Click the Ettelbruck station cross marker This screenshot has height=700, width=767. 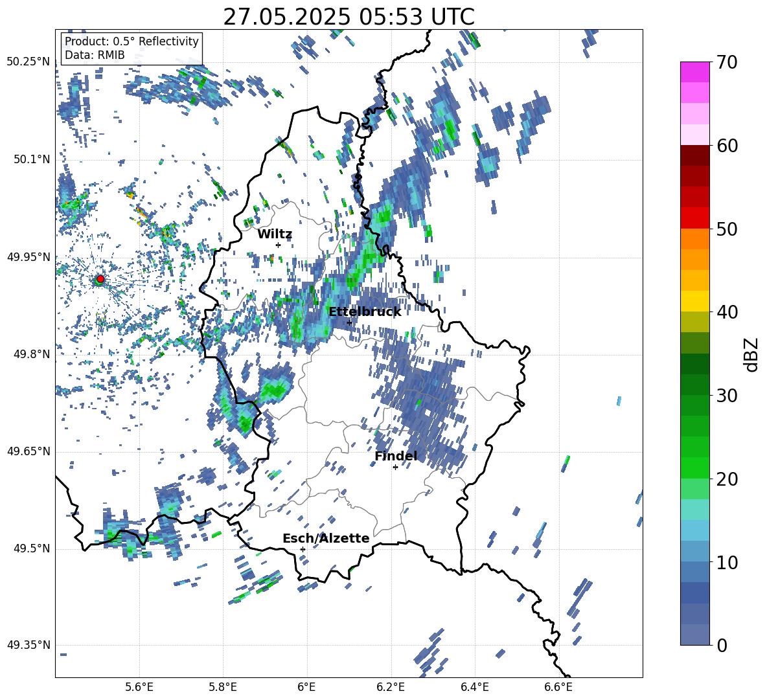tap(349, 322)
